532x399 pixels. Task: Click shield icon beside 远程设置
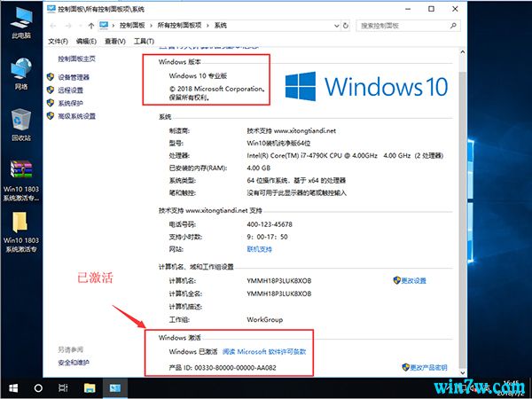51,90
